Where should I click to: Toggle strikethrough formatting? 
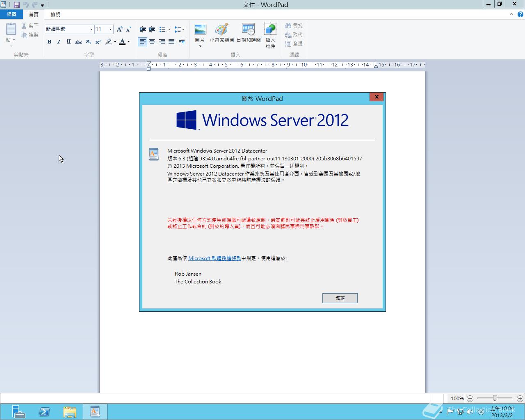[x=78, y=42]
